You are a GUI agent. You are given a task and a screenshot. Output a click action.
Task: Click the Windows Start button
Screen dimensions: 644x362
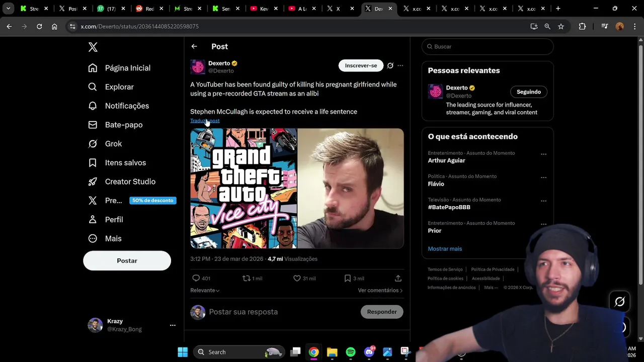click(183, 352)
